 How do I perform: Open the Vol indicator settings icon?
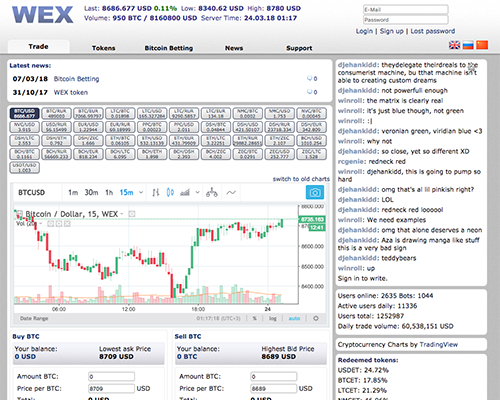(x=59, y=224)
